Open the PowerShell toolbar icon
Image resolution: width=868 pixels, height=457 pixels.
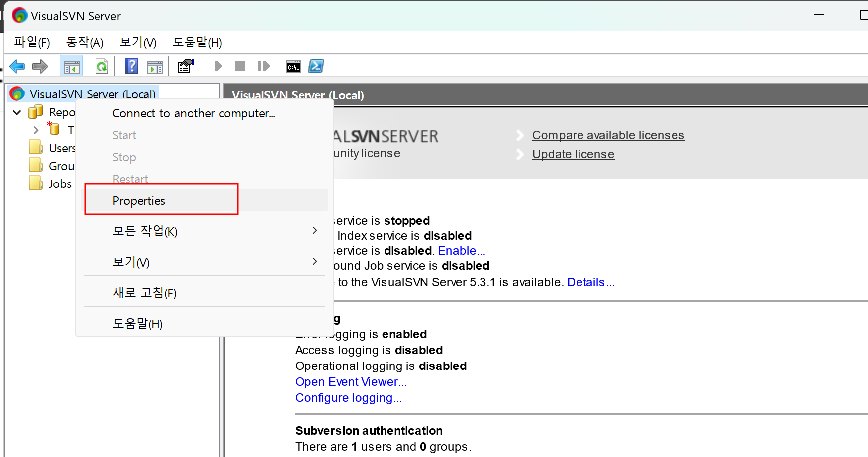(316, 66)
